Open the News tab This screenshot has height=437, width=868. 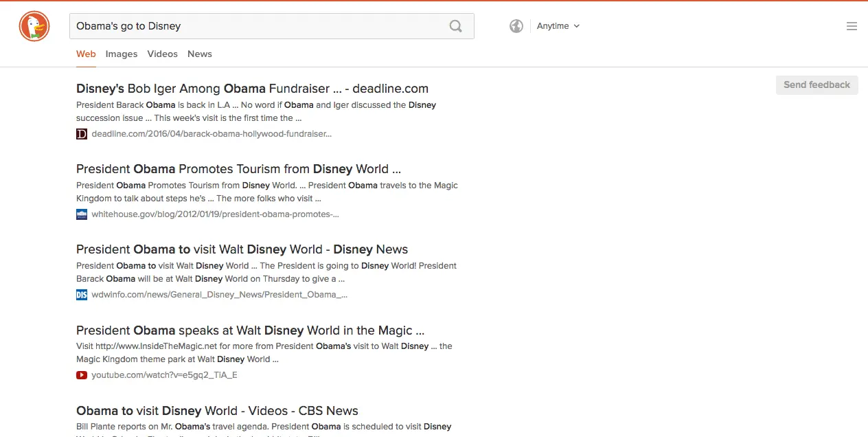[x=200, y=54]
